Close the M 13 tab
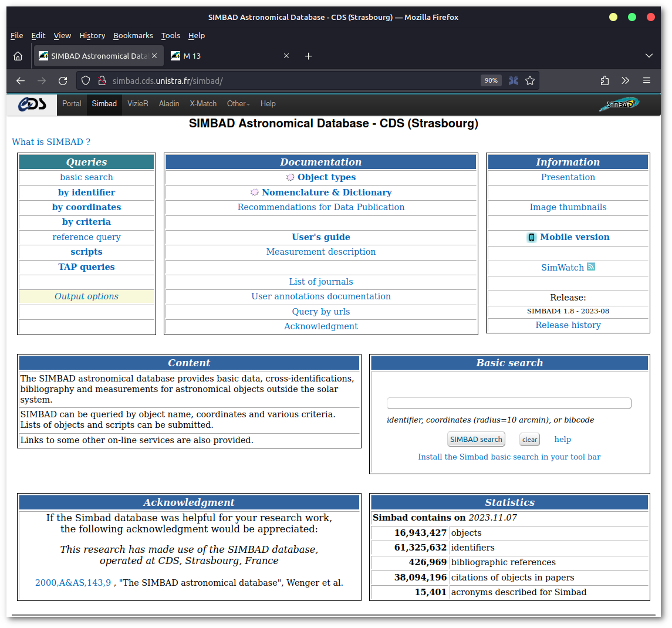The width and height of the screenshot is (672, 628). (x=286, y=56)
